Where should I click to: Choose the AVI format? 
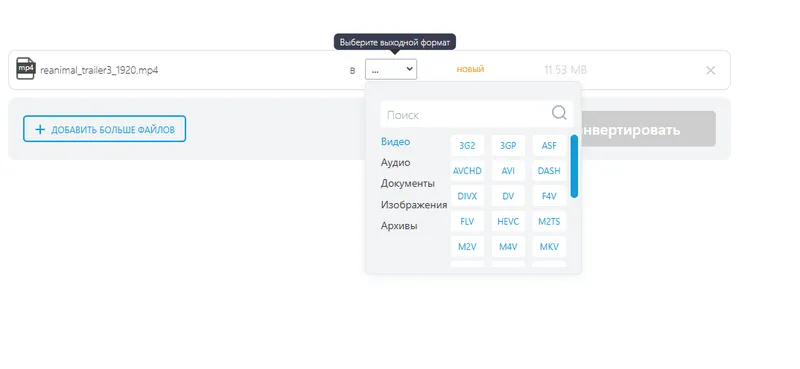click(508, 171)
